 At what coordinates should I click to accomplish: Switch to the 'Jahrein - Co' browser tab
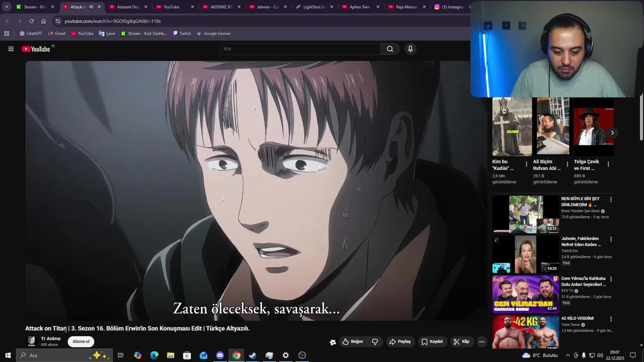pos(268,7)
